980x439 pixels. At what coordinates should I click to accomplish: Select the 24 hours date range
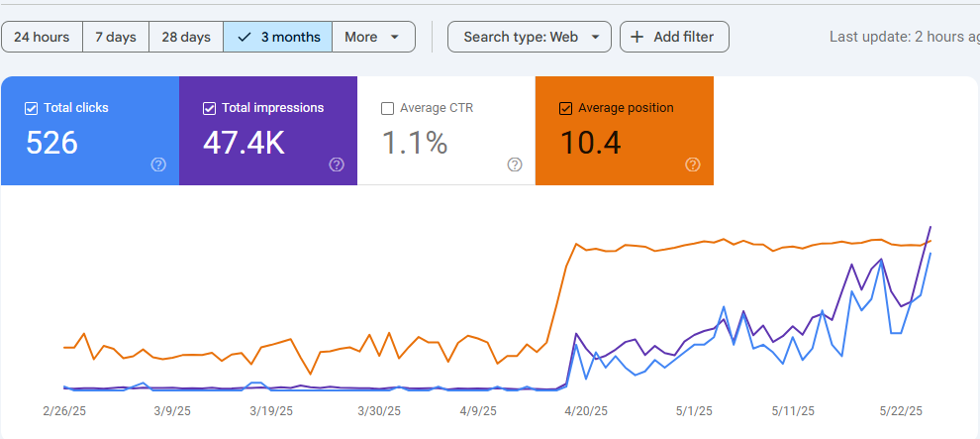[x=42, y=37]
